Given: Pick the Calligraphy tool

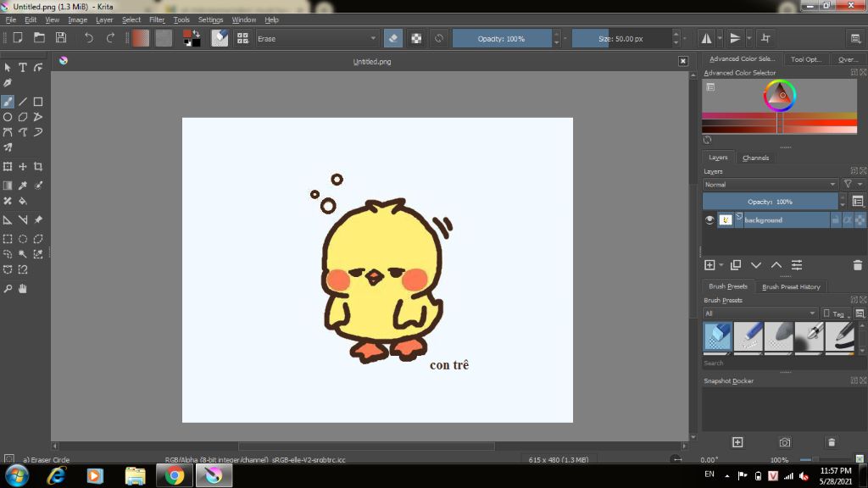Looking at the screenshot, I should tap(7, 83).
